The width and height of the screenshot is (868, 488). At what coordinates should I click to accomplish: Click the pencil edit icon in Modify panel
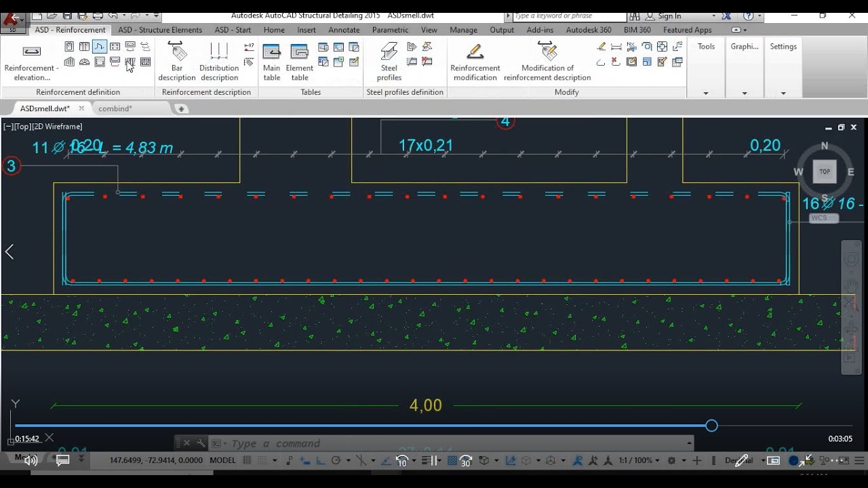(x=601, y=47)
